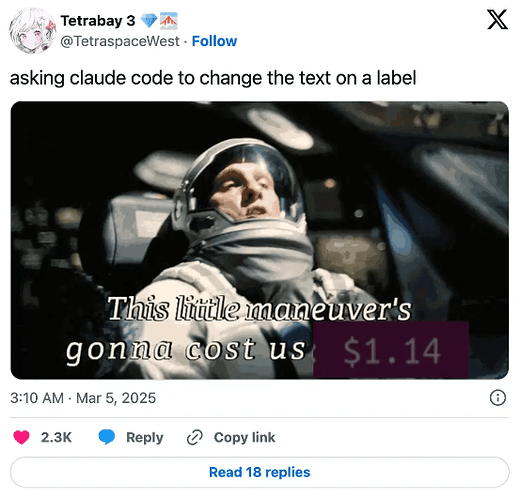521x499 pixels.
Task: Follow @TetraspaceWest
Action: coord(214,41)
